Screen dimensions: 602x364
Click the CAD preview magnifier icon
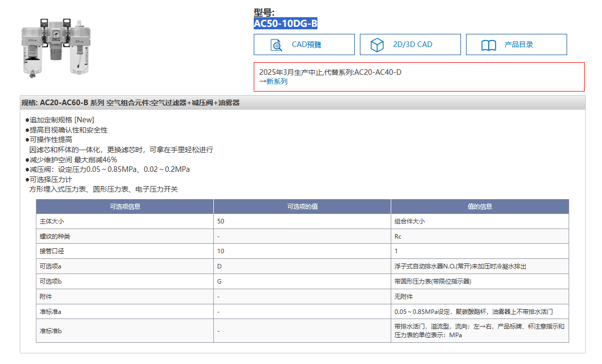click(x=276, y=45)
